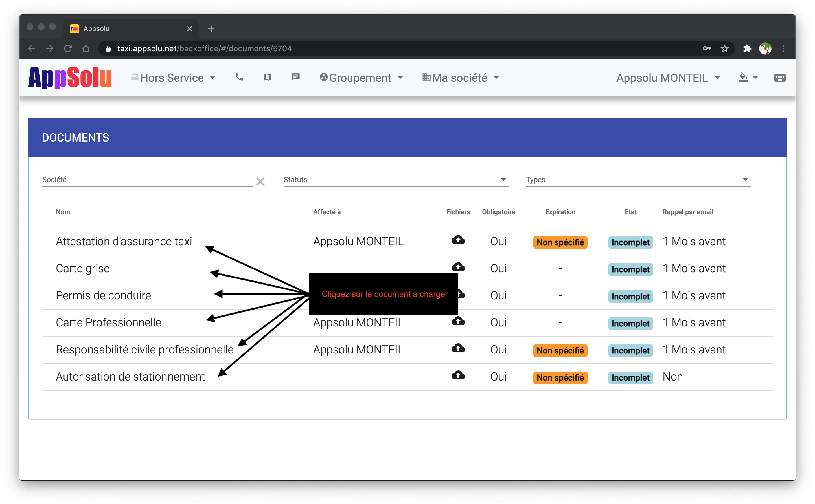Clear the Société field with X
The image size is (815, 504).
[260, 182]
